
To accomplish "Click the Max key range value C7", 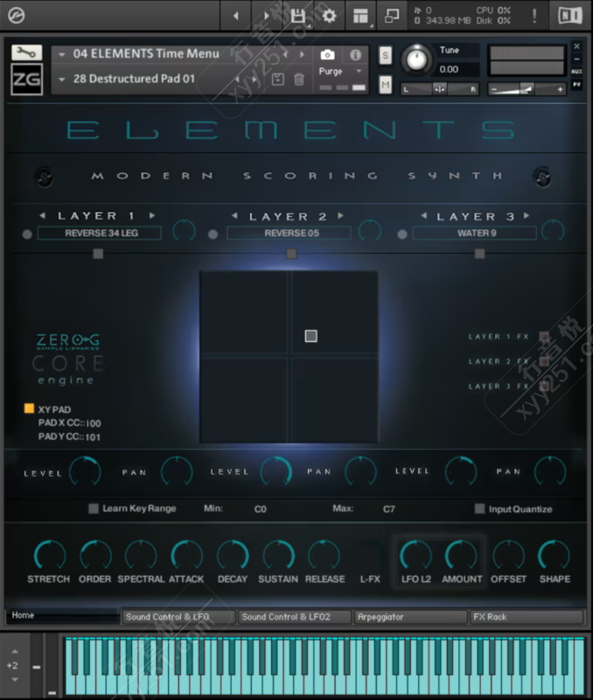I will [x=388, y=509].
